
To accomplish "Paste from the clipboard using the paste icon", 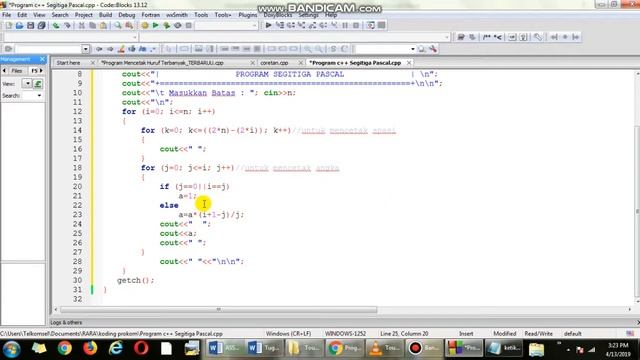I will (x=103, y=25).
